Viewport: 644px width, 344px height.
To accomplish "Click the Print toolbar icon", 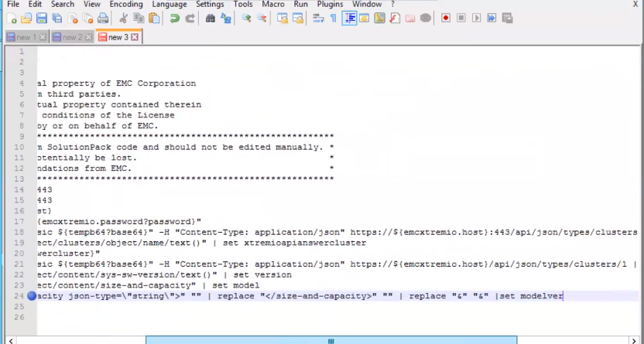I will coord(103,19).
